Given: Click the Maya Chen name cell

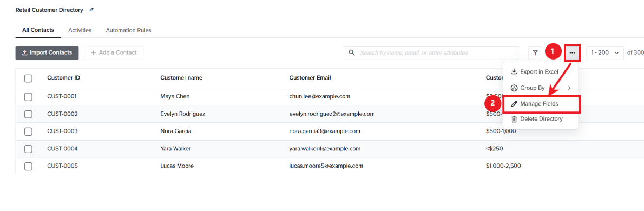Looking at the screenshot, I should 175,96.
